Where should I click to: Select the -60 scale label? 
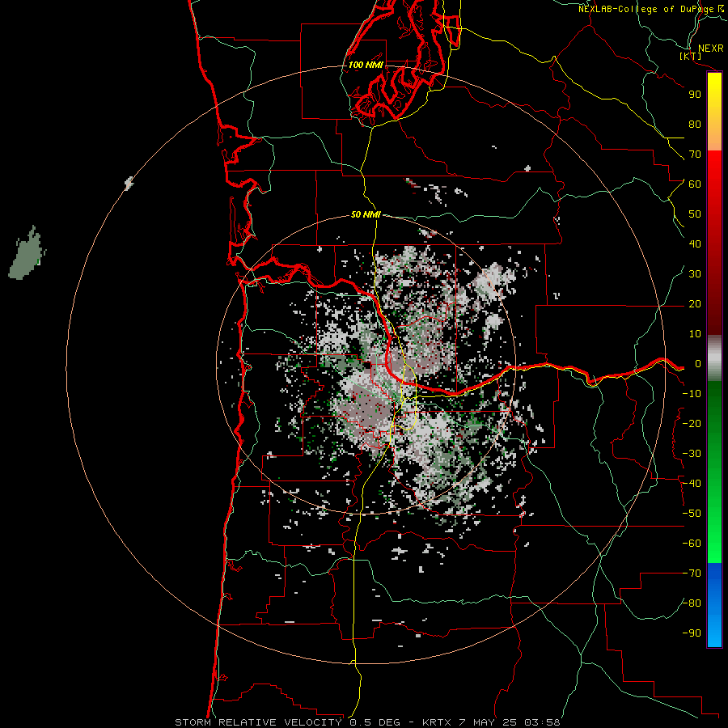(x=692, y=544)
